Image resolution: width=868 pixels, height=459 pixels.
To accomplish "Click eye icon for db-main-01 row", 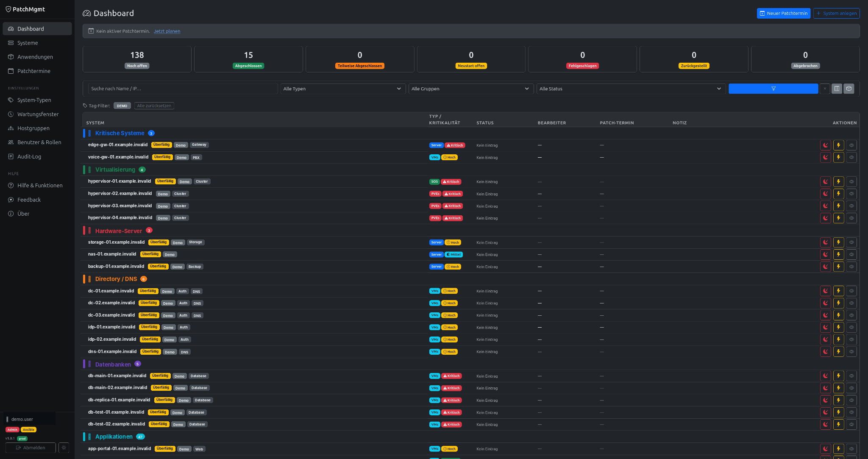I will (851, 376).
